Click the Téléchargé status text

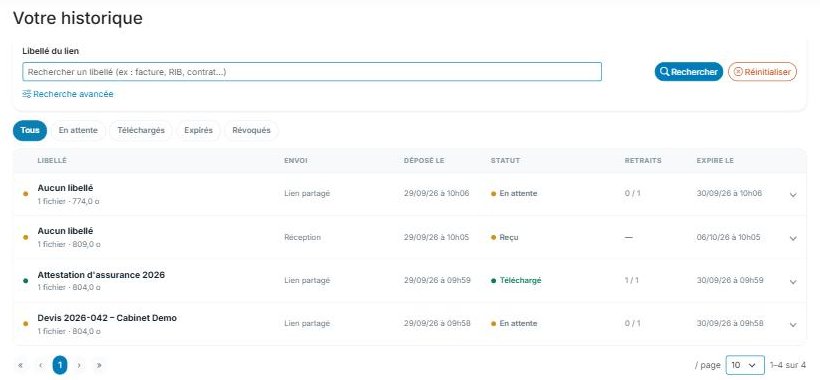point(520,280)
